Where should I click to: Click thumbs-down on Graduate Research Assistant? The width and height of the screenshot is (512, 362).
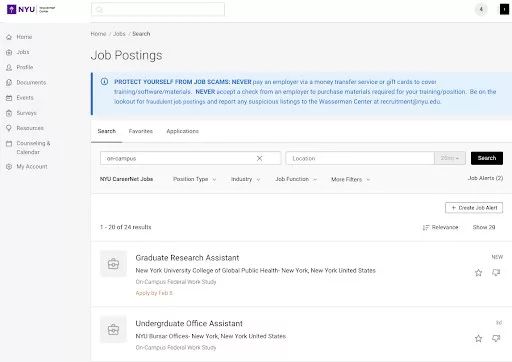[496, 273]
